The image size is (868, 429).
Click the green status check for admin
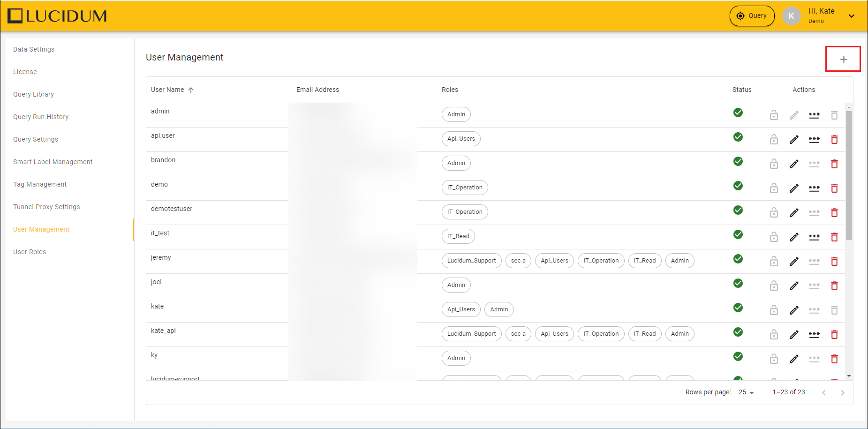[x=738, y=113]
